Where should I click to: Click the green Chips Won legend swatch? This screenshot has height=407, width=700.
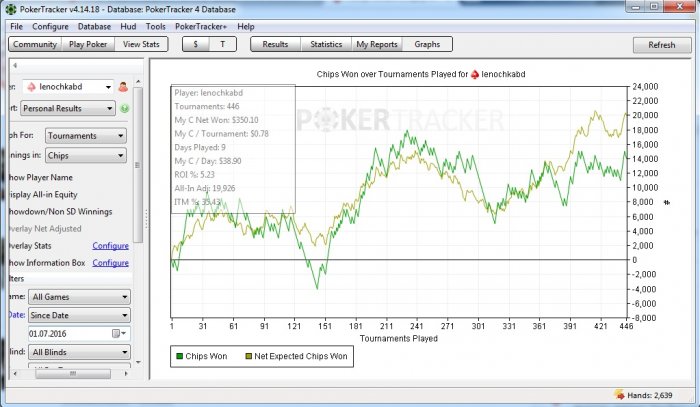pos(179,356)
